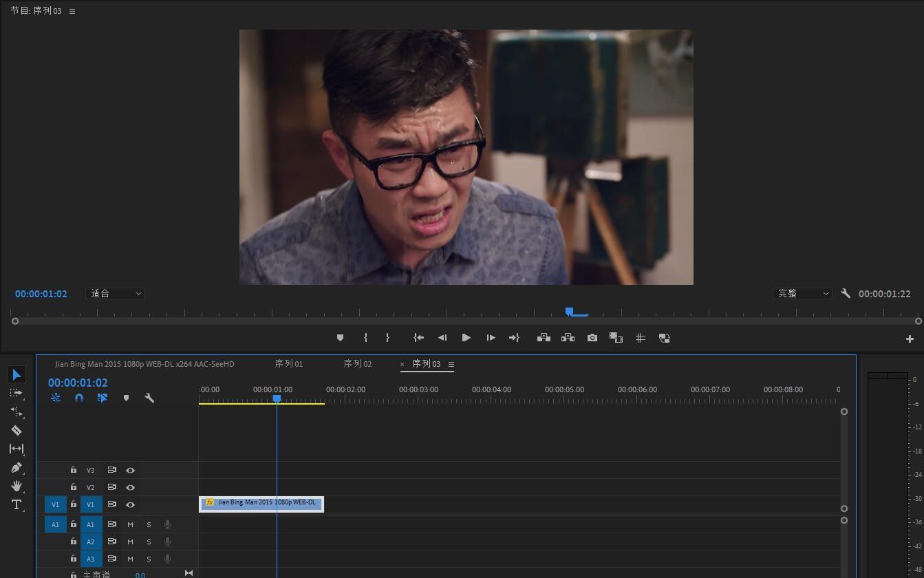The width and height of the screenshot is (924, 578).
Task: Switch to the 序列 02 tab
Action: [358, 364]
